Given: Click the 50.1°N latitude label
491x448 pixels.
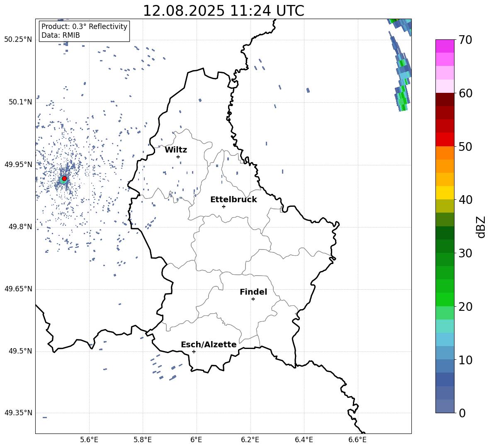Looking at the screenshot, I should coord(20,102).
